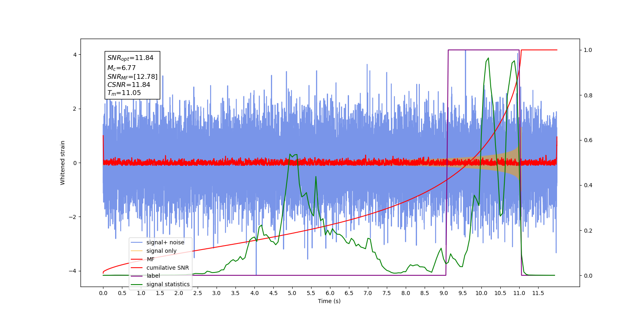The height and width of the screenshot is (322, 644).
Task: Click the Mc=6.77 annotation text
Action: (122, 68)
